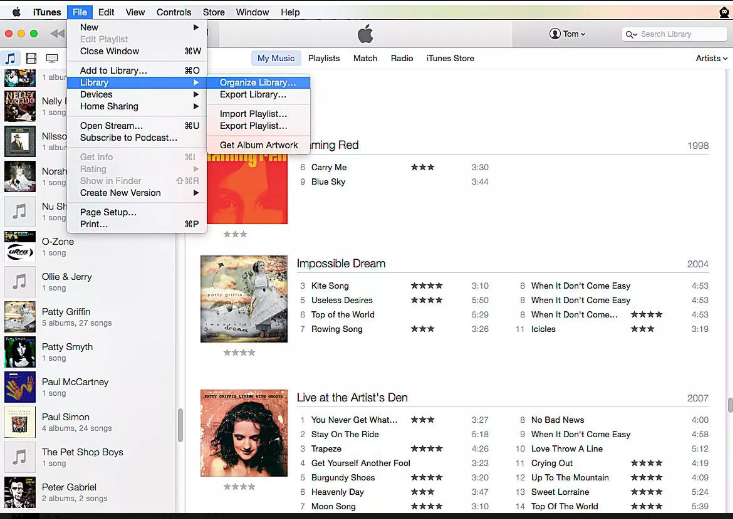Set Impossible Dream album star rating
The width and height of the screenshot is (733, 519).
239,353
